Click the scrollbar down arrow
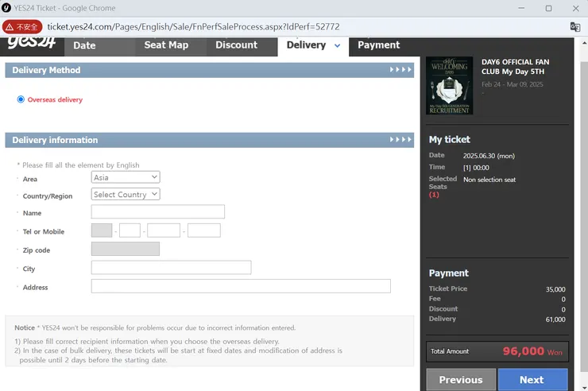The height and width of the screenshot is (391, 588). tap(584, 386)
